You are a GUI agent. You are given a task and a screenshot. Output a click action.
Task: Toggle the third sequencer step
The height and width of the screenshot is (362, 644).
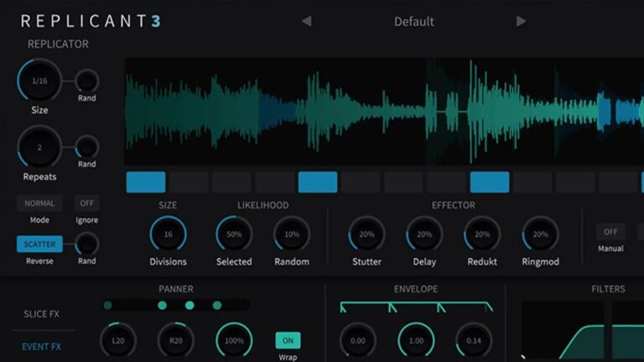pyautogui.click(x=231, y=182)
